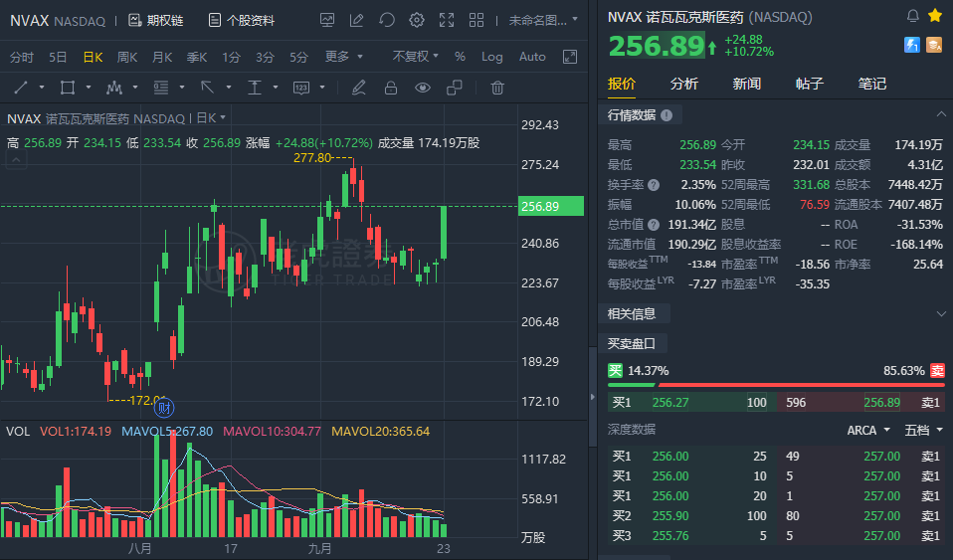
Task: Select the 5分 five-minute timeframe
Action: [298, 57]
